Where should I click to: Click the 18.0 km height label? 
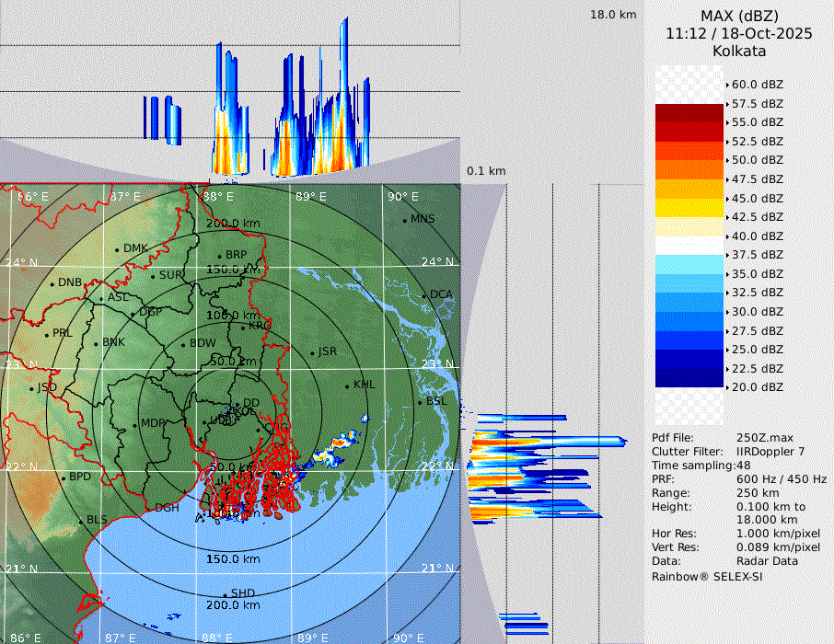point(613,15)
